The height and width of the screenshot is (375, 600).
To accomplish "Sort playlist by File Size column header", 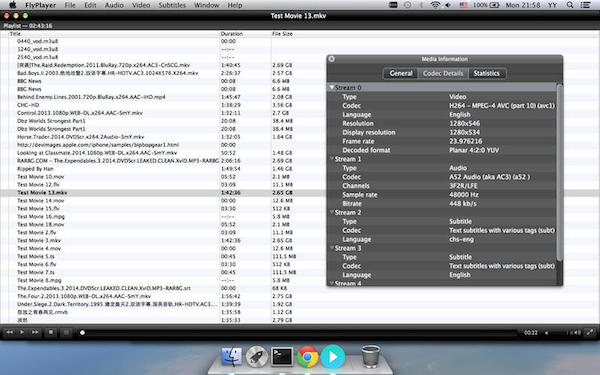I will [x=282, y=34].
